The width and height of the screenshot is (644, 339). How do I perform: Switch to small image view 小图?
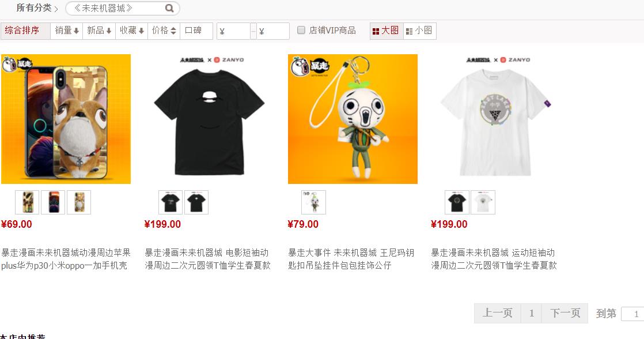coord(419,31)
